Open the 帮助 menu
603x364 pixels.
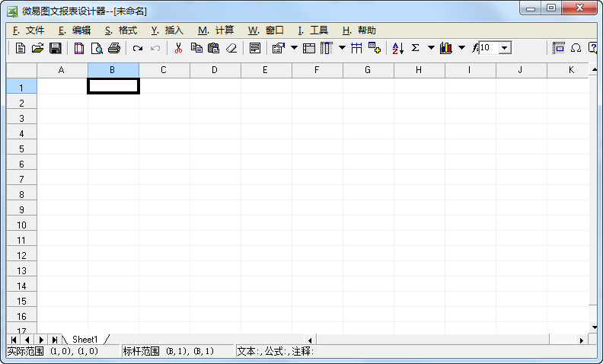(x=359, y=30)
